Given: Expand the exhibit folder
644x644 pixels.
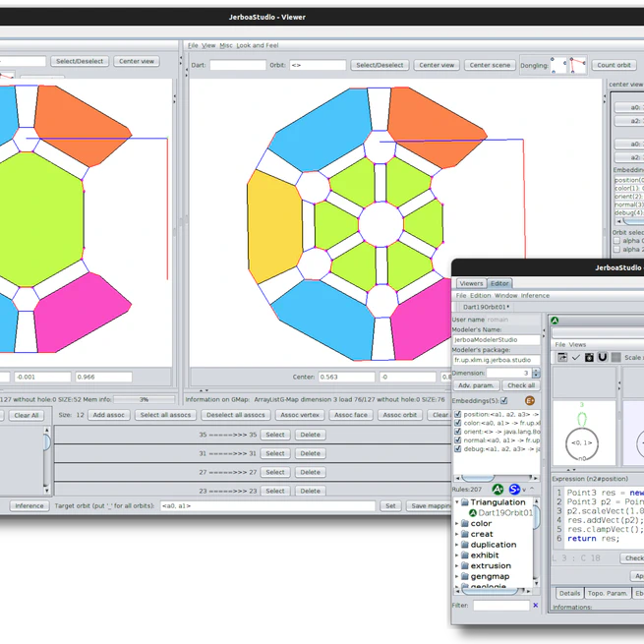Looking at the screenshot, I should pyautogui.click(x=457, y=555).
